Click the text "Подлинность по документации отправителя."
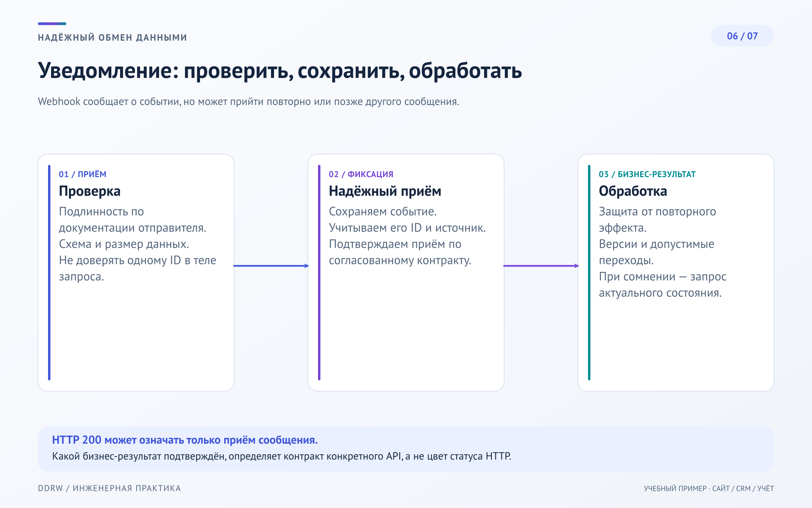 coord(132,219)
